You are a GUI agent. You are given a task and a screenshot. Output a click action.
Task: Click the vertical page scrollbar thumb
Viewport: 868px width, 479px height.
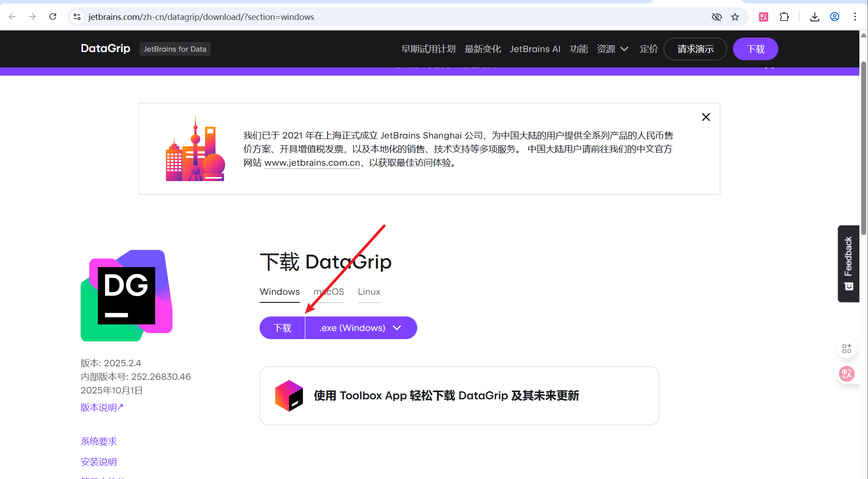[863, 149]
